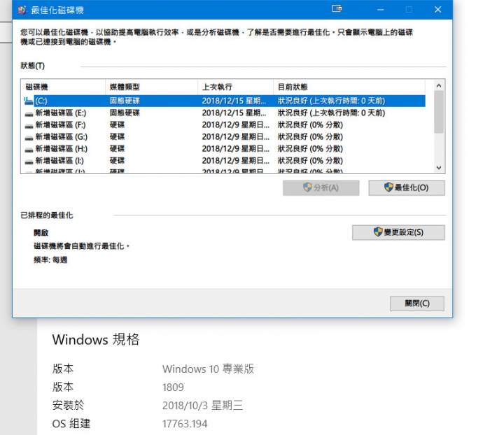The image size is (504, 435).
Task: Minimize the 最佳化磁碟機 window
Action: tap(381, 10)
